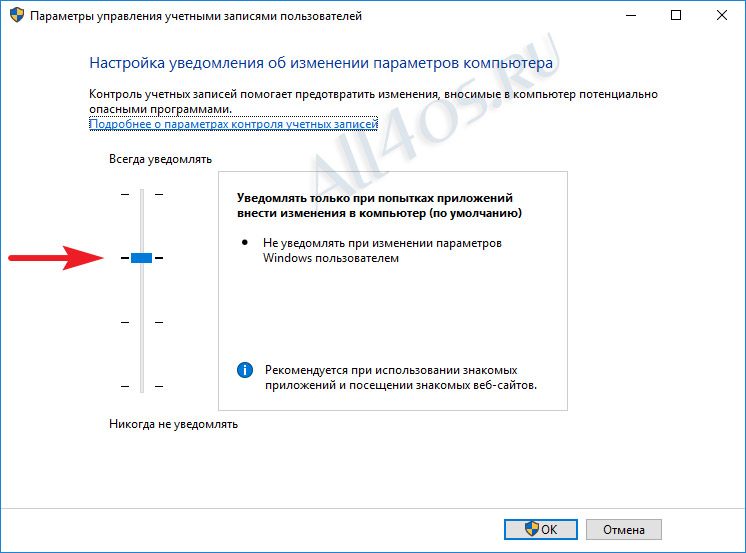This screenshot has height=553, width=746.
Task: Minimize the UAC settings window
Action: [631, 16]
